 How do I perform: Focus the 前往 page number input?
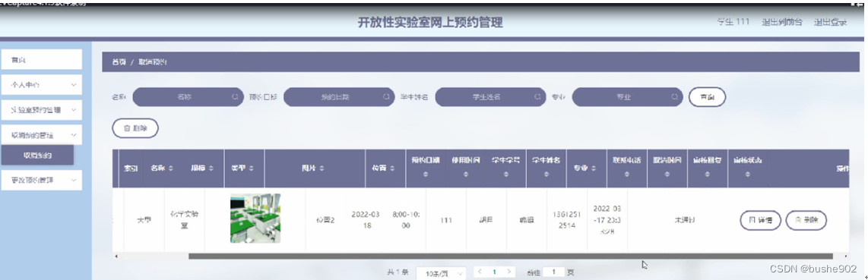point(553,272)
